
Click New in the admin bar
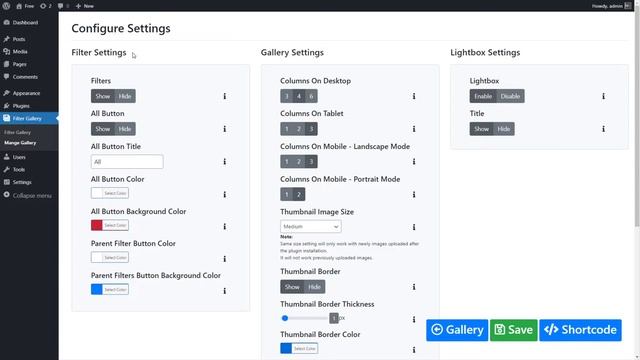(85, 6)
